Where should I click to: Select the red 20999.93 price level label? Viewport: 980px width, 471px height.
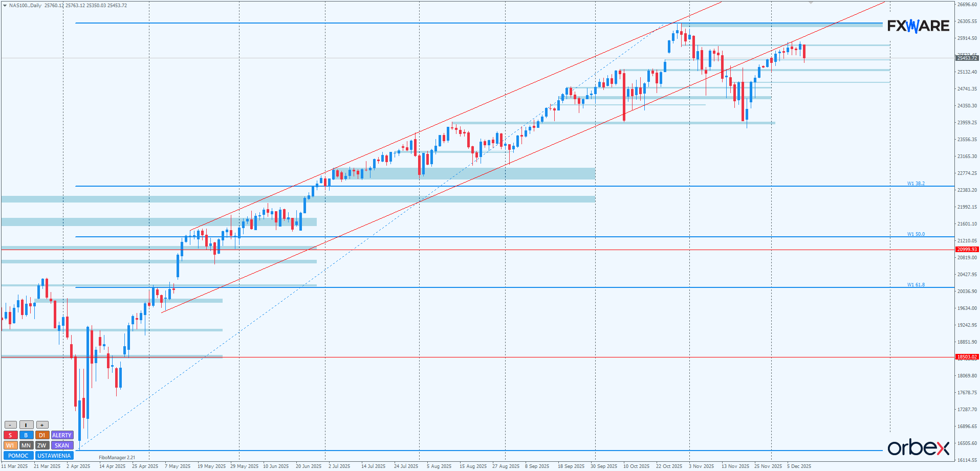click(x=967, y=250)
